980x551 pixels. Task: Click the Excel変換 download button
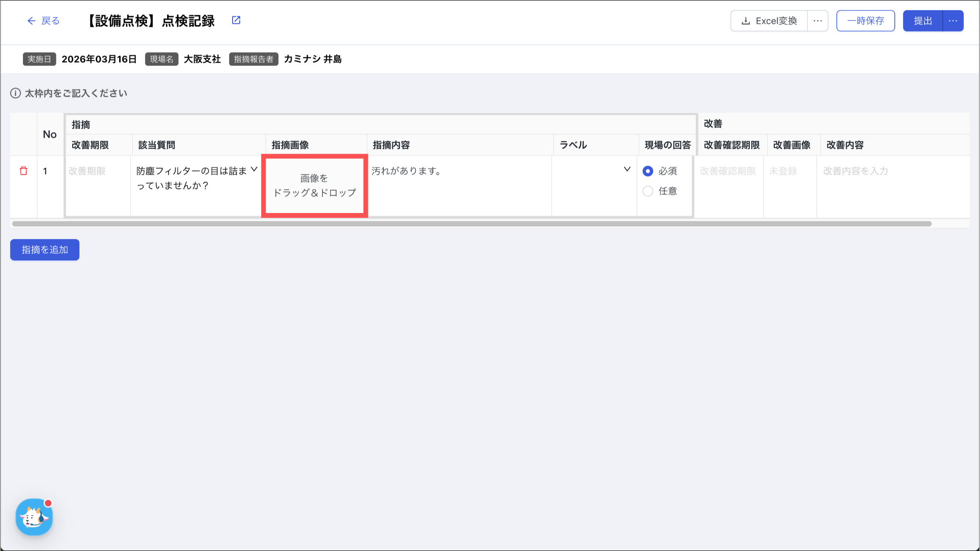[x=769, y=21]
